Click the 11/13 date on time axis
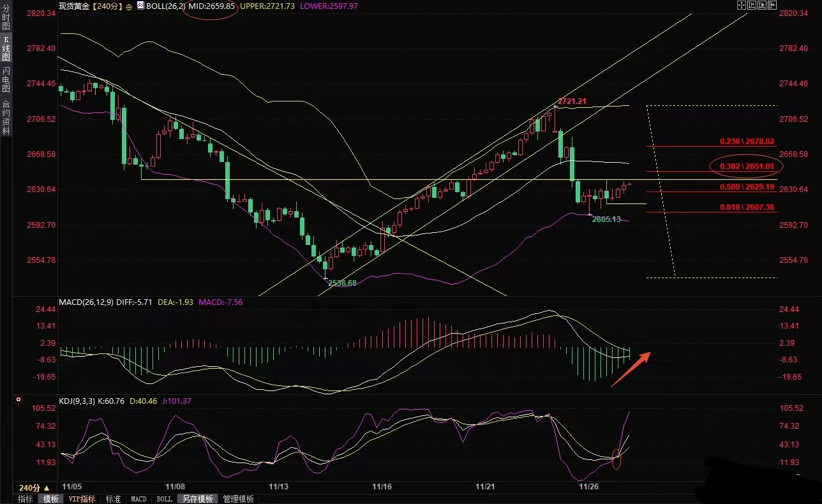The height and width of the screenshot is (504, 822). point(279,486)
